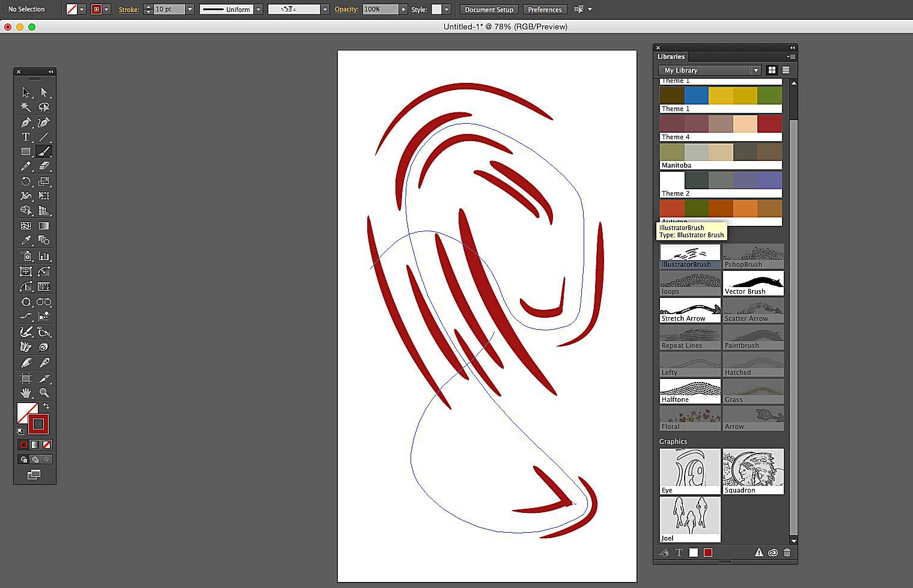The height and width of the screenshot is (588, 913).
Task: Open the stroke weight dropdown
Action: tap(190, 10)
